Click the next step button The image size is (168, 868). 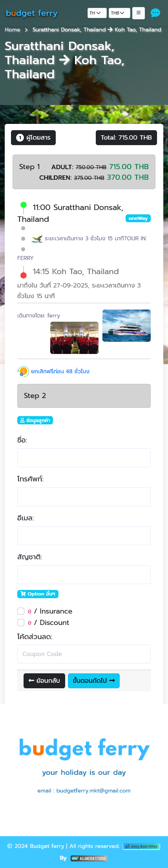[94, 681]
